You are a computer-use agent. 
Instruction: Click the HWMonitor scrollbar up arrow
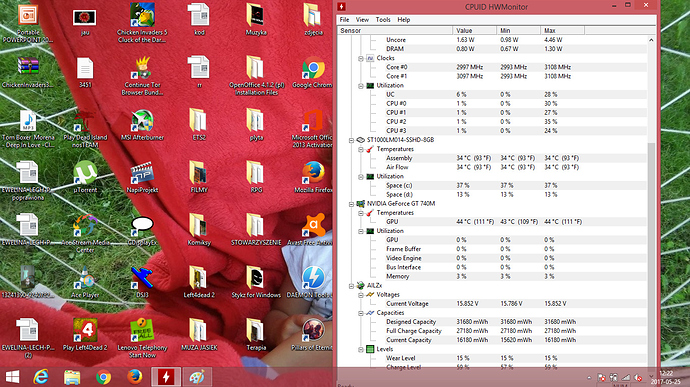click(651, 40)
